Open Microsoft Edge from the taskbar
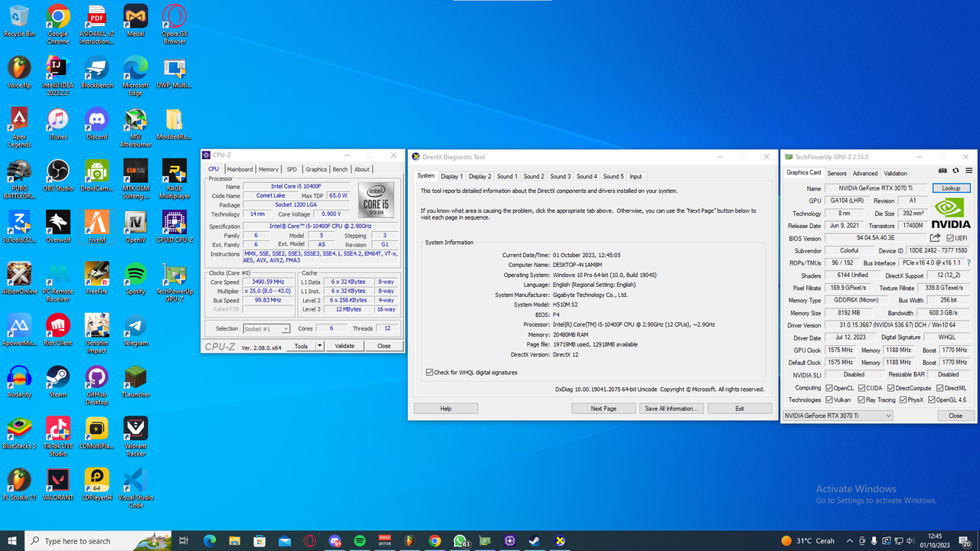Screen dimensions: 980x551 point(210,541)
